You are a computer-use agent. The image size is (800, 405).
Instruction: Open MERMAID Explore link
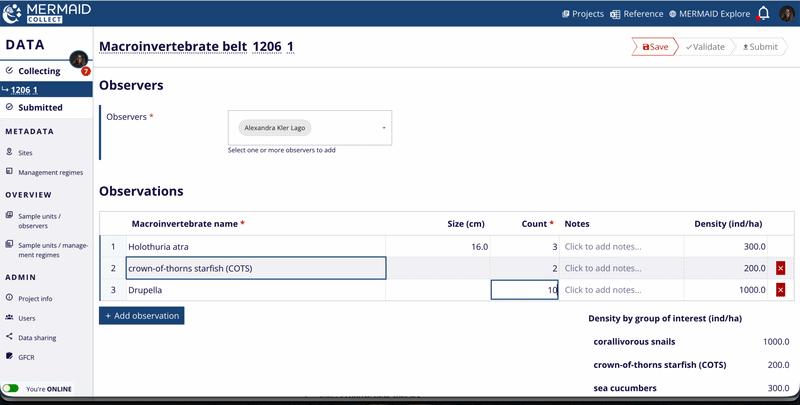tap(710, 14)
